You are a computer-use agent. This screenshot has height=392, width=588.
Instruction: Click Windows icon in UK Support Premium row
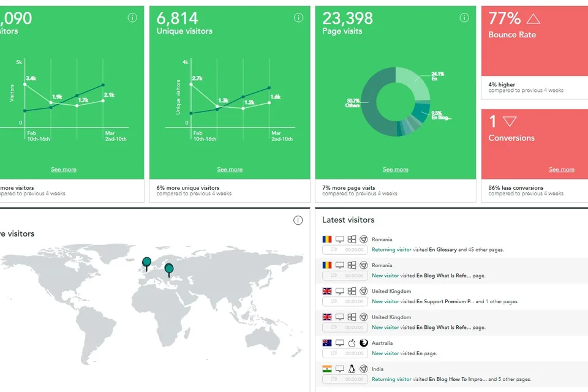point(352,291)
